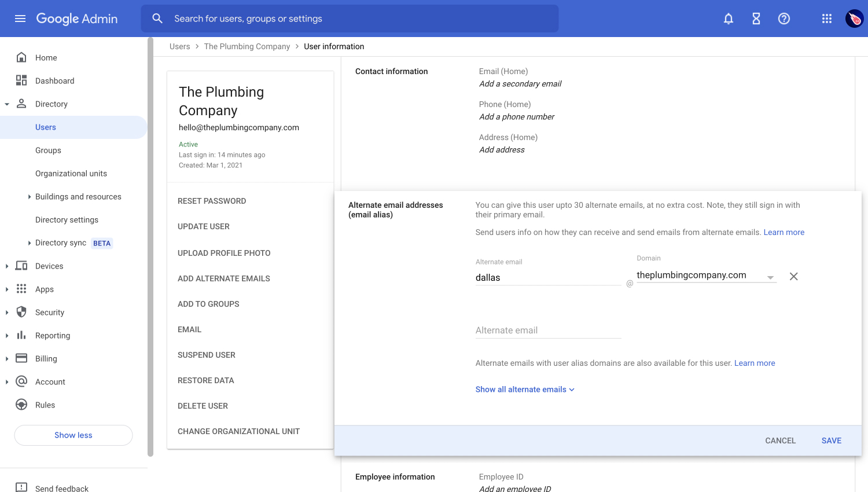Open notifications bell icon
868x492 pixels.
click(x=729, y=19)
